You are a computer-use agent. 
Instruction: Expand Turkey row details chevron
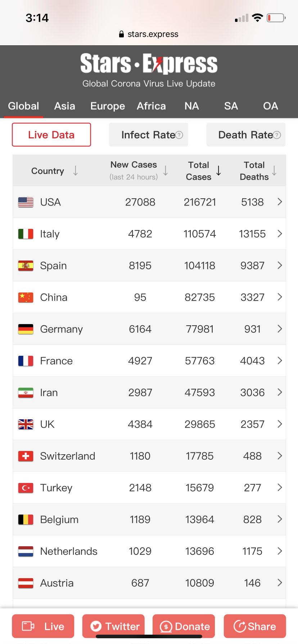coord(280,488)
